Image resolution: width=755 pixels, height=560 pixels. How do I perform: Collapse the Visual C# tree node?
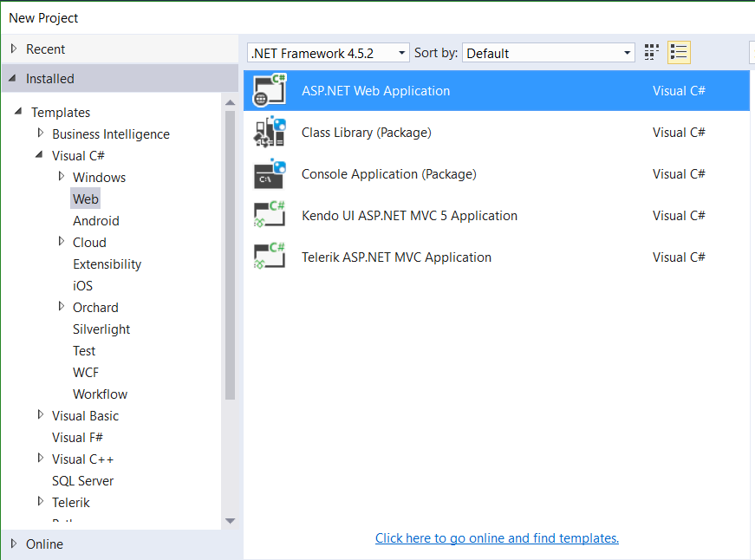pyautogui.click(x=40, y=156)
